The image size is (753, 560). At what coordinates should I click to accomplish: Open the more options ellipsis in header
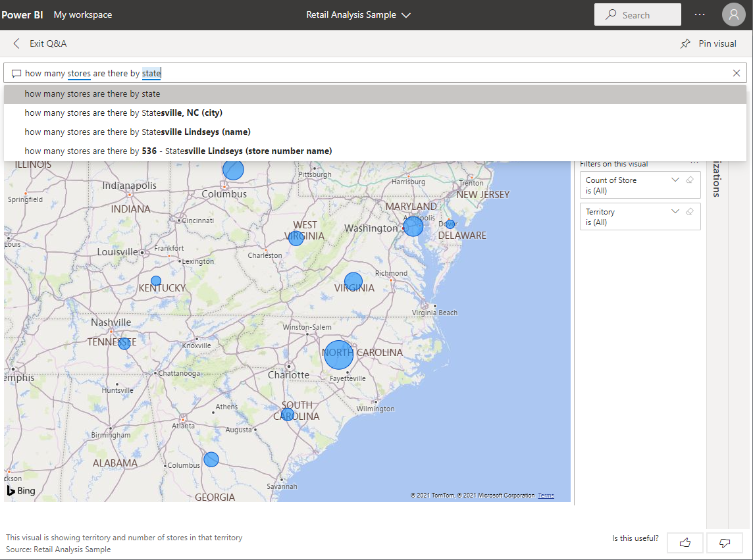[700, 14]
